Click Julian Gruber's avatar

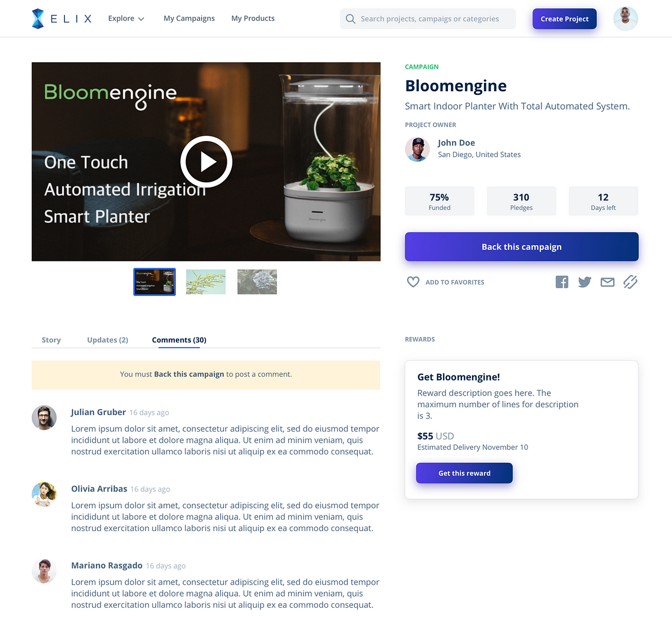pyautogui.click(x=44, y=417)
